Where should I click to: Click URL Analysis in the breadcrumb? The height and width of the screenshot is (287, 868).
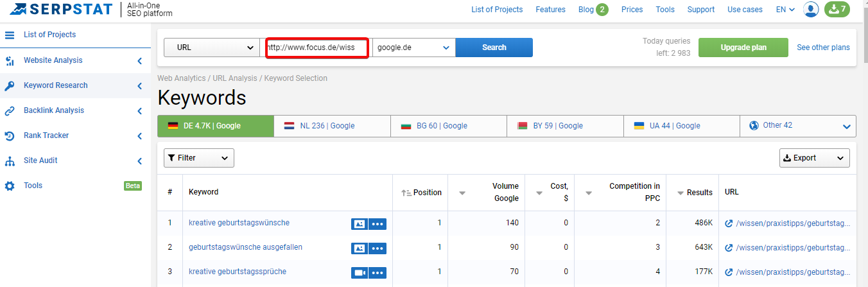235,78
